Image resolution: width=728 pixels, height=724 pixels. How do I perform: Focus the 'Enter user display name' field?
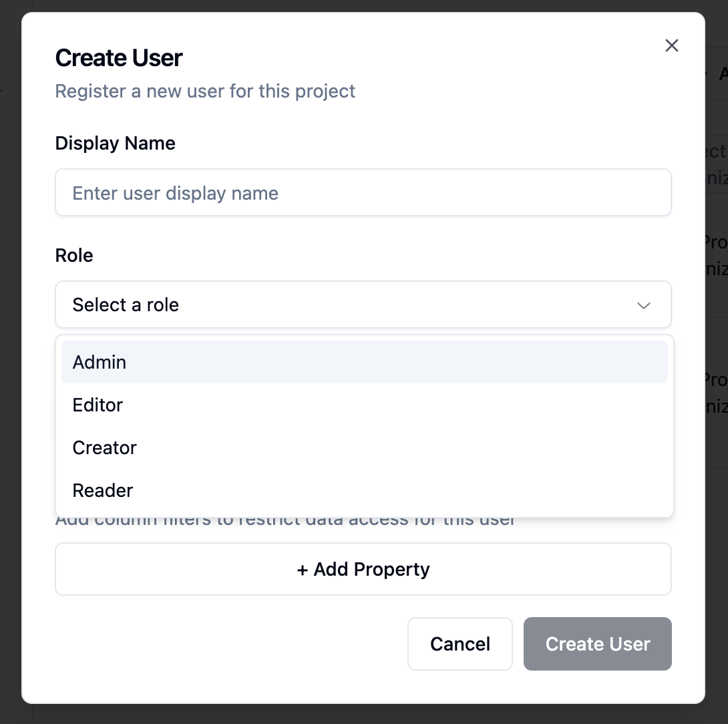click(x=363, y=192)
